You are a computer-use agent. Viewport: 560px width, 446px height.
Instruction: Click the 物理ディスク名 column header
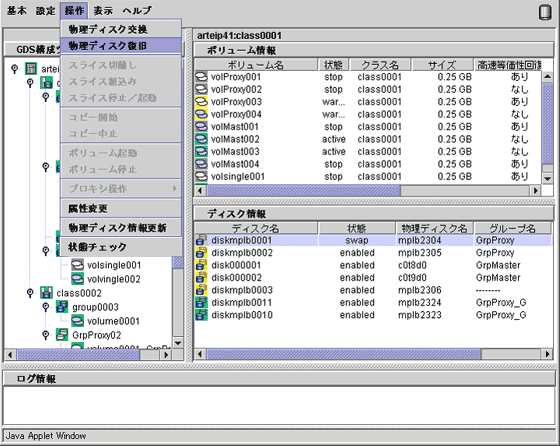[x=434, y=228]
